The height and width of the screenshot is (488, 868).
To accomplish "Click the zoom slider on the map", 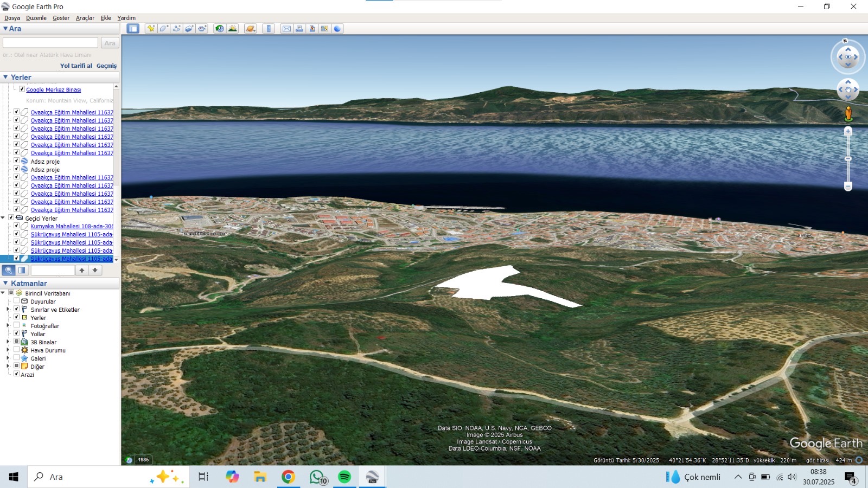I will [x=848, y=159].
